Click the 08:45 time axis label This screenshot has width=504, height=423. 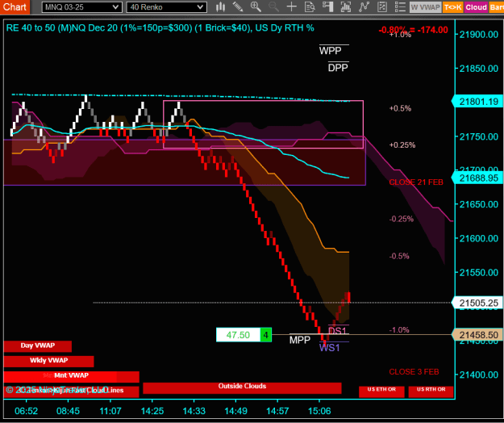[x=69, y=411]
